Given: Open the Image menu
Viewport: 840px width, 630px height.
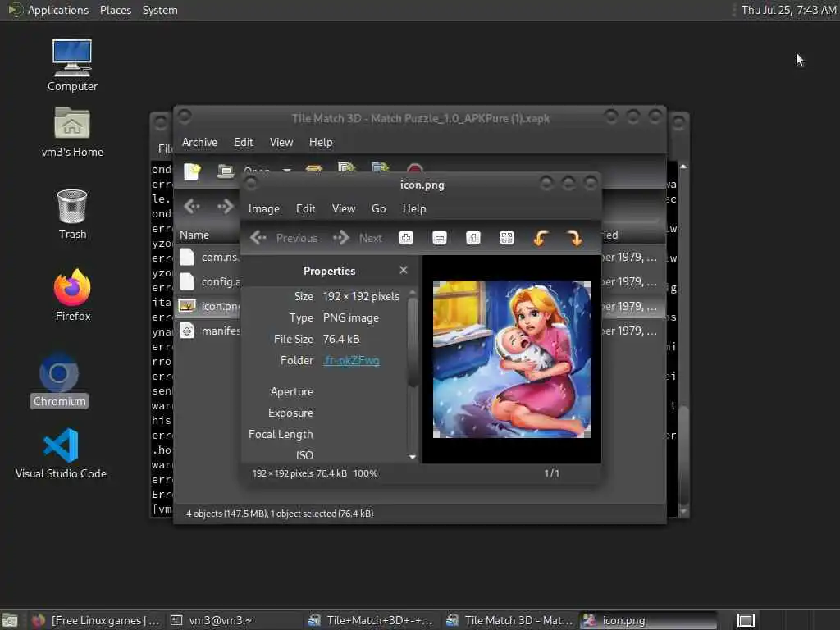Looking at the screenshot, I should [263, 208].
